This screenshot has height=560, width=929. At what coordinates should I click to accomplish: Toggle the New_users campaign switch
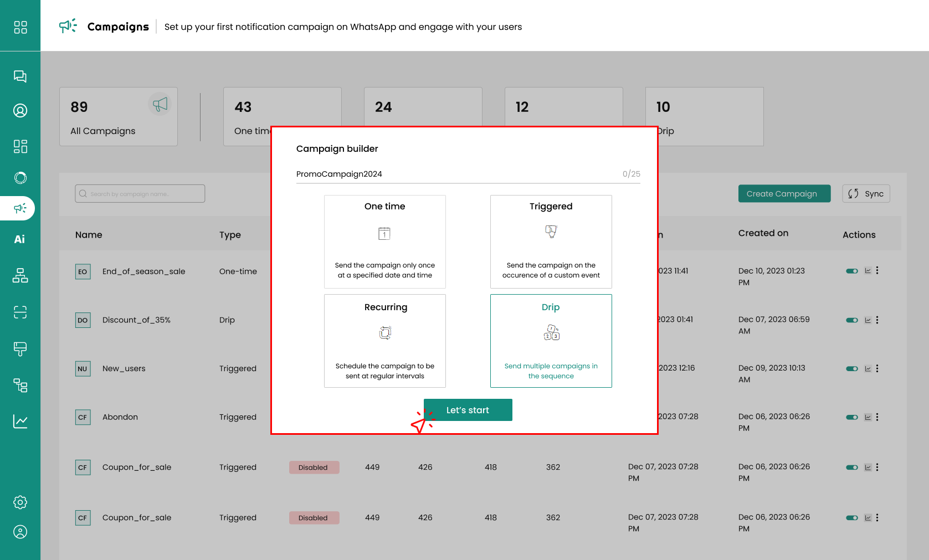[851, 369]
